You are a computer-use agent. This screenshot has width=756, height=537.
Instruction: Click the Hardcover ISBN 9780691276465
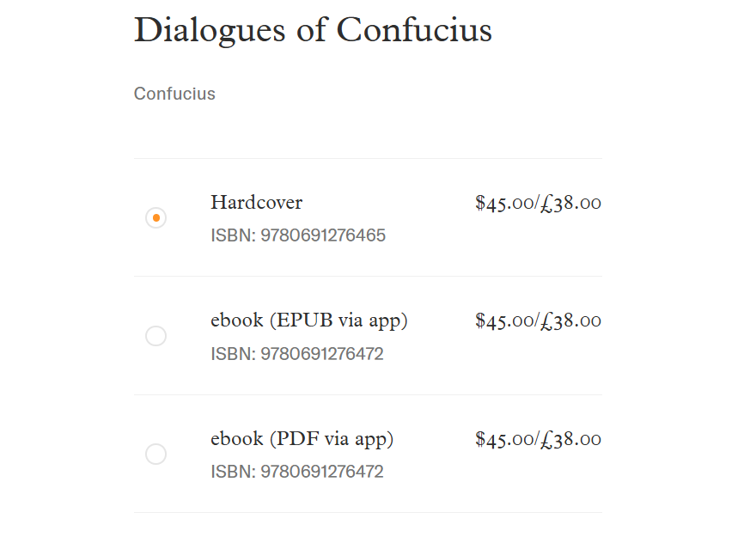pyautogui.click(x=298, y=235)
